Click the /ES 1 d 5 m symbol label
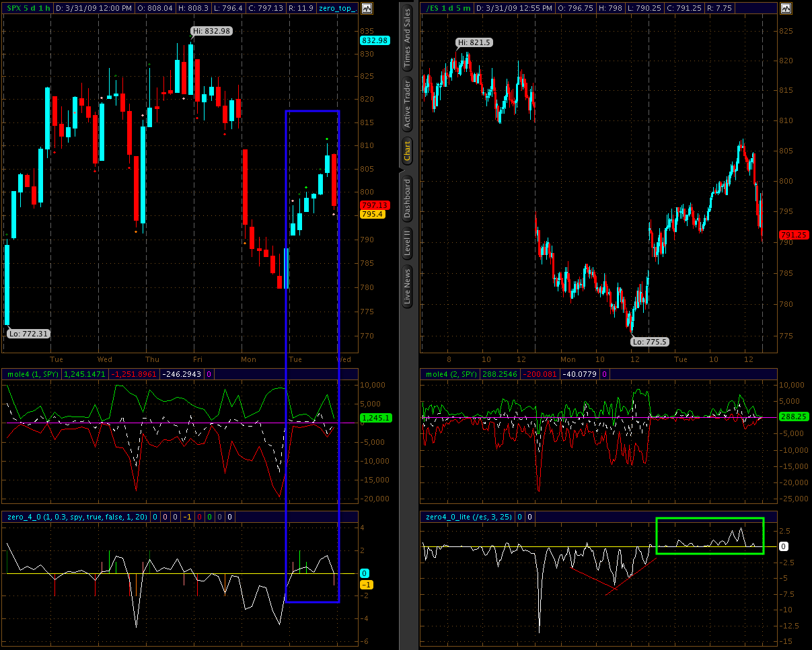This screenshot has height=650, width=812. click(x=447, y=9)
